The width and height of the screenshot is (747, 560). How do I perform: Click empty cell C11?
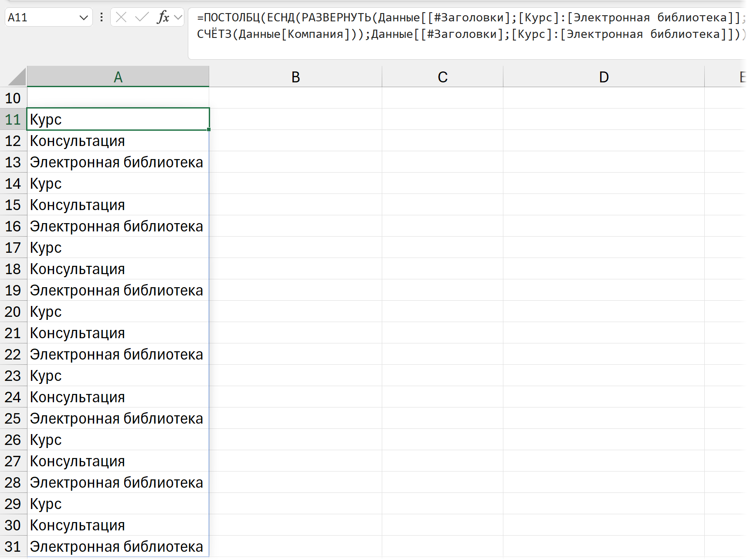coord(442,119)
